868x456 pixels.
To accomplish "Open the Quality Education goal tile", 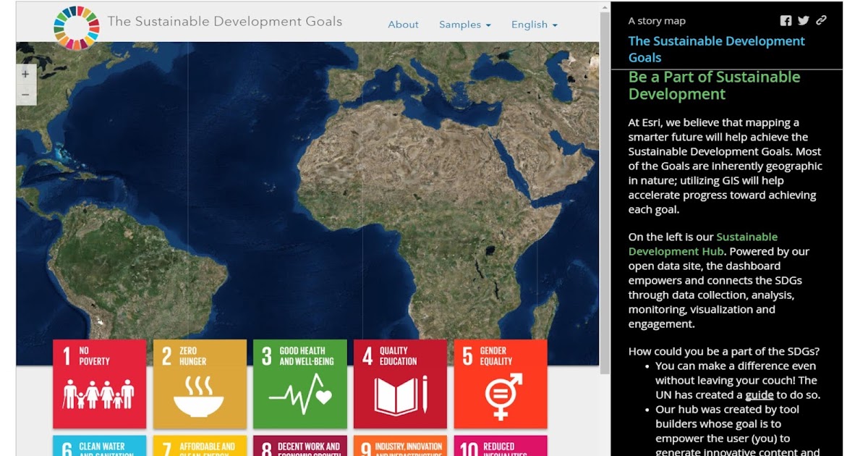I will pos(400,384).
